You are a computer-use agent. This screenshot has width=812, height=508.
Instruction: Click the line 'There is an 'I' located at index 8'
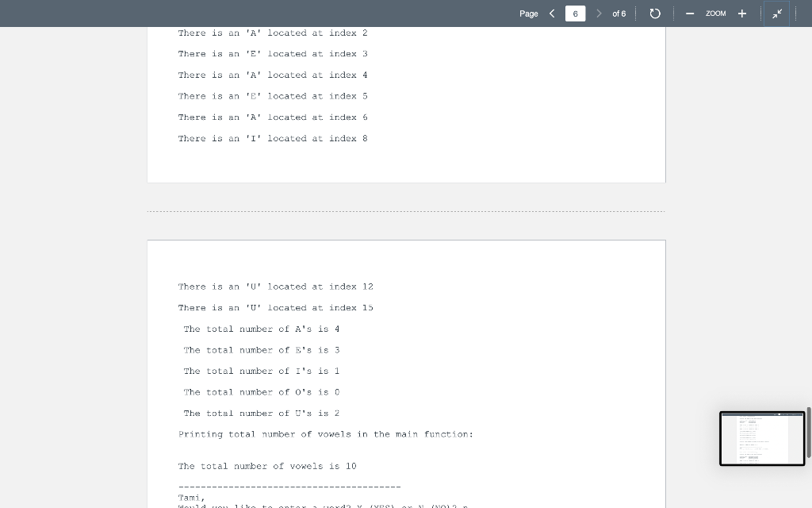273,138
